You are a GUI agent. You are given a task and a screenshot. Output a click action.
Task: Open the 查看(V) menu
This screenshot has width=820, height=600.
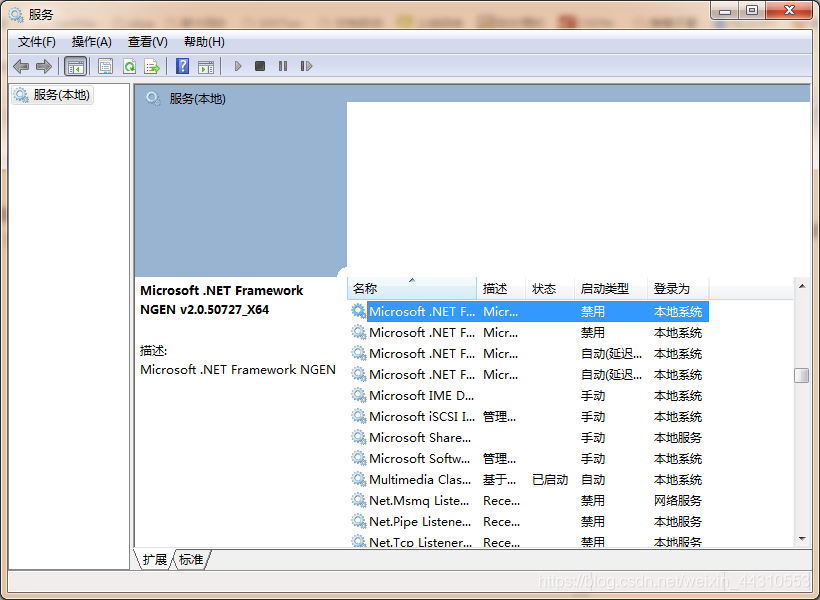coord(147,42)
